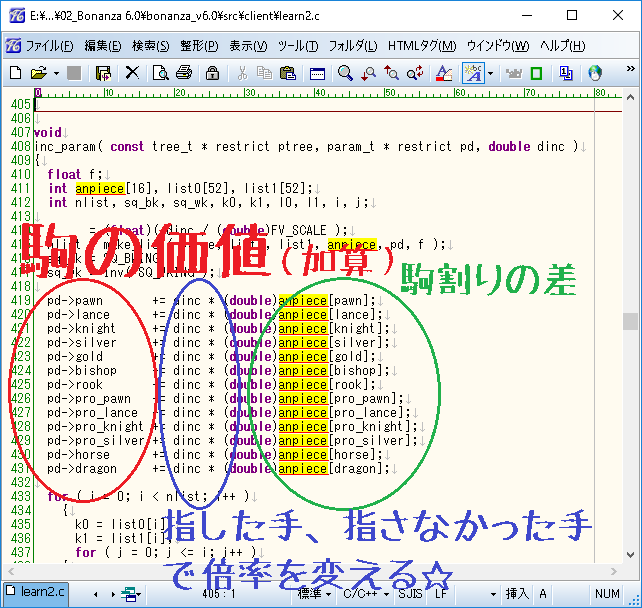Click vertical scrollbar up arrow

pos(631,97)
